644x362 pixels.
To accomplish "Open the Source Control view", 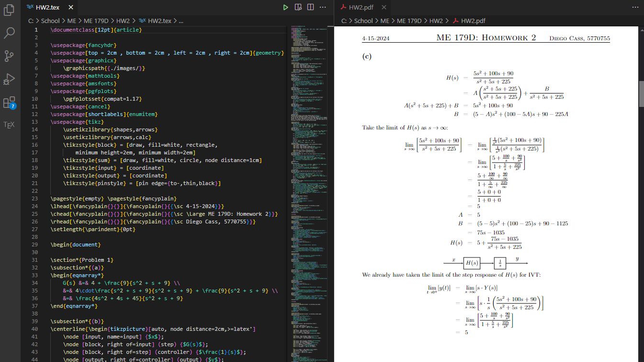I will click(x=9, y=56).
